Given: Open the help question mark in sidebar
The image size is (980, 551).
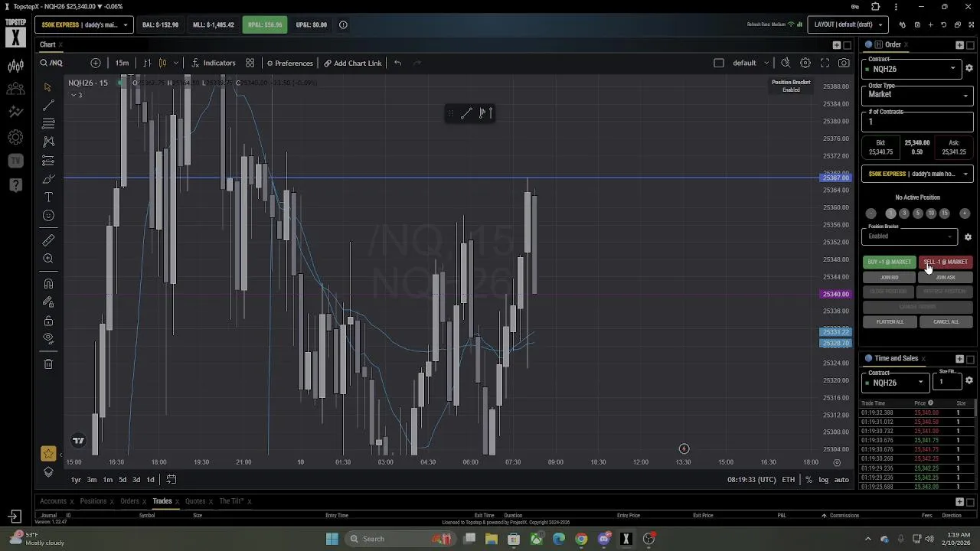Looking at the screenshot, I should (15, 185).
